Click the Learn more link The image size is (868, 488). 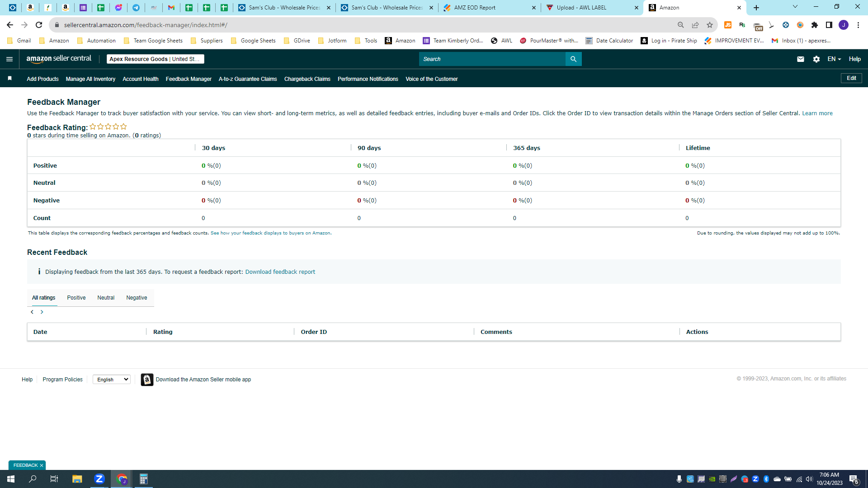817,113
